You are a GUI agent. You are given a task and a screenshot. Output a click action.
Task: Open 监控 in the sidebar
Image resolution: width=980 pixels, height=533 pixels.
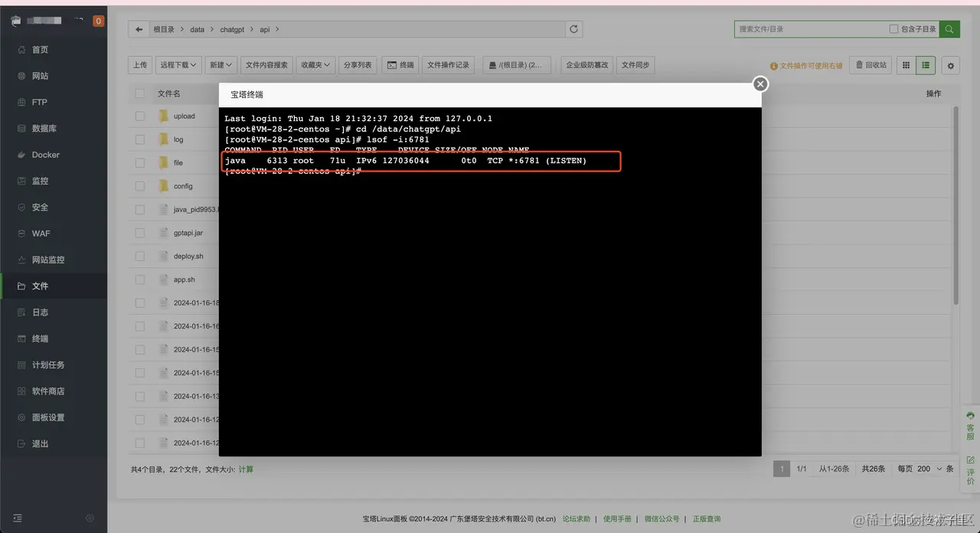(40, 181)
